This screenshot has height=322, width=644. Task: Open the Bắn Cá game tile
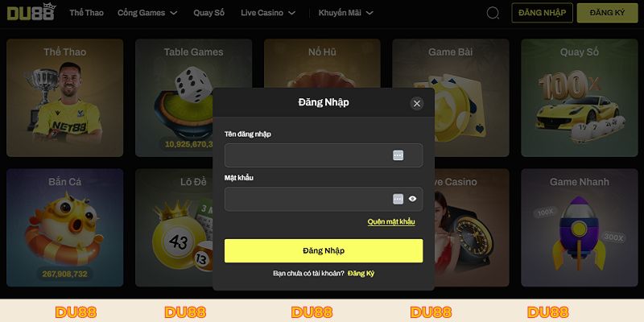[65, 228]
